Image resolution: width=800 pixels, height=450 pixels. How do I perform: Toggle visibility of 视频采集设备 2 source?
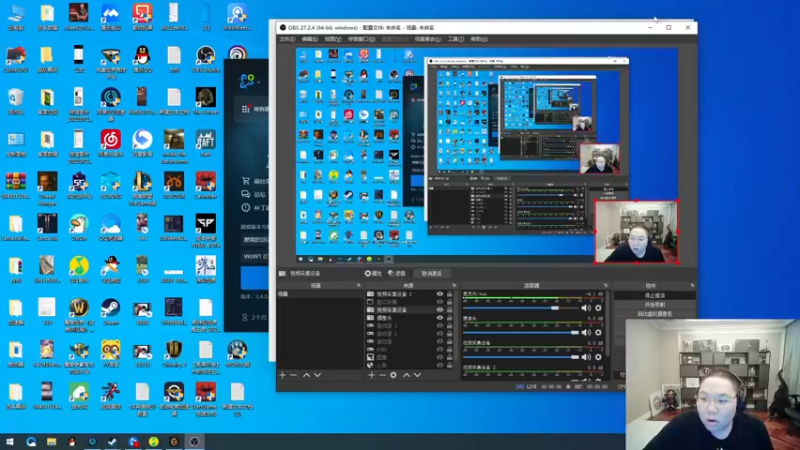pos(440,294)
